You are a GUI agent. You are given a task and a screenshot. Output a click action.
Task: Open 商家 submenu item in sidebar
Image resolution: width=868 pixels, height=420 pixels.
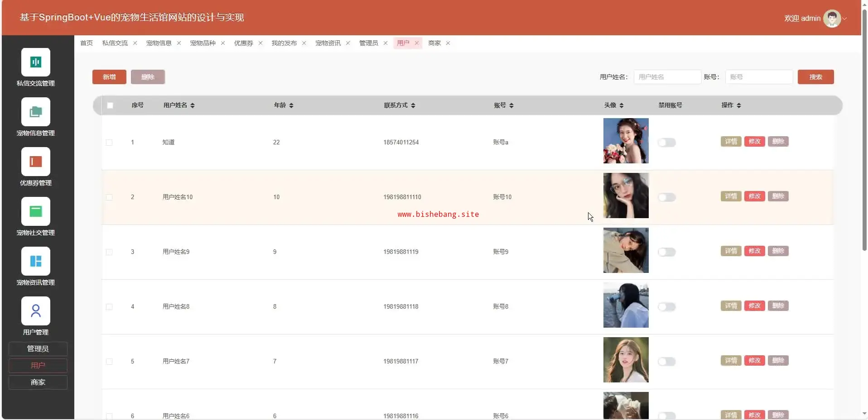[38, 382]
